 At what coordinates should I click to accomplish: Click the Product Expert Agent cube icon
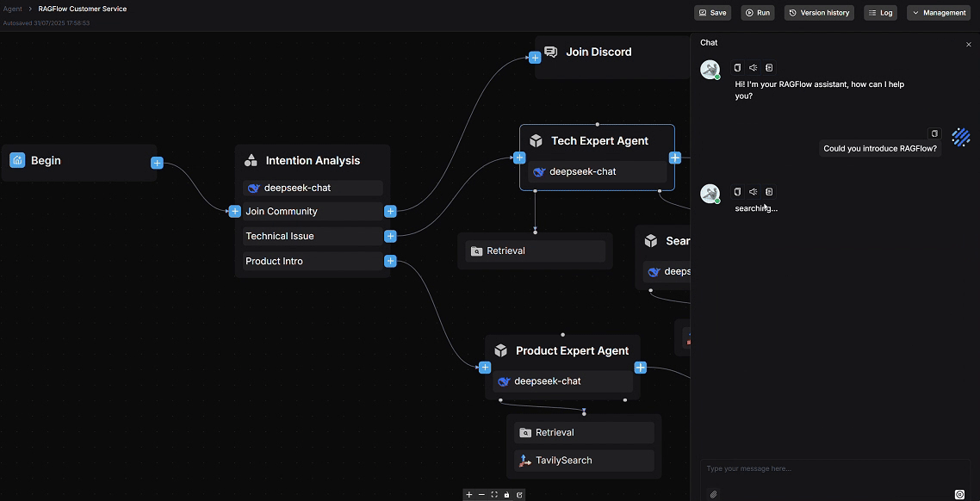pyautogui.click(x=500, y=351)
